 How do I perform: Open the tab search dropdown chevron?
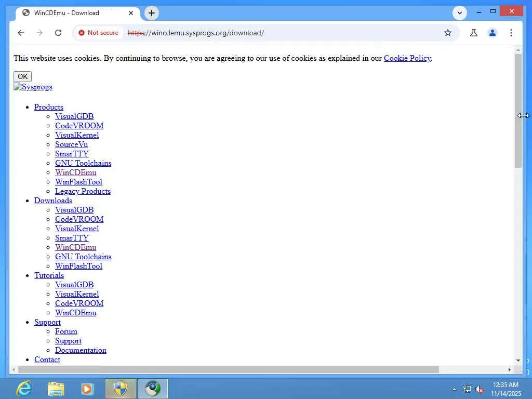460,13
